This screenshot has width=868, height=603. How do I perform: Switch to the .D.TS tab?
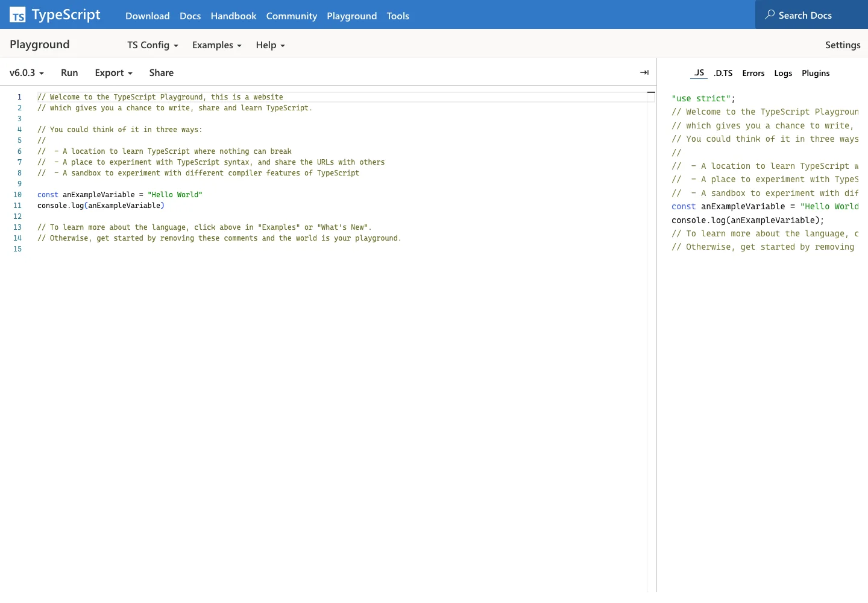click(723, 73)
